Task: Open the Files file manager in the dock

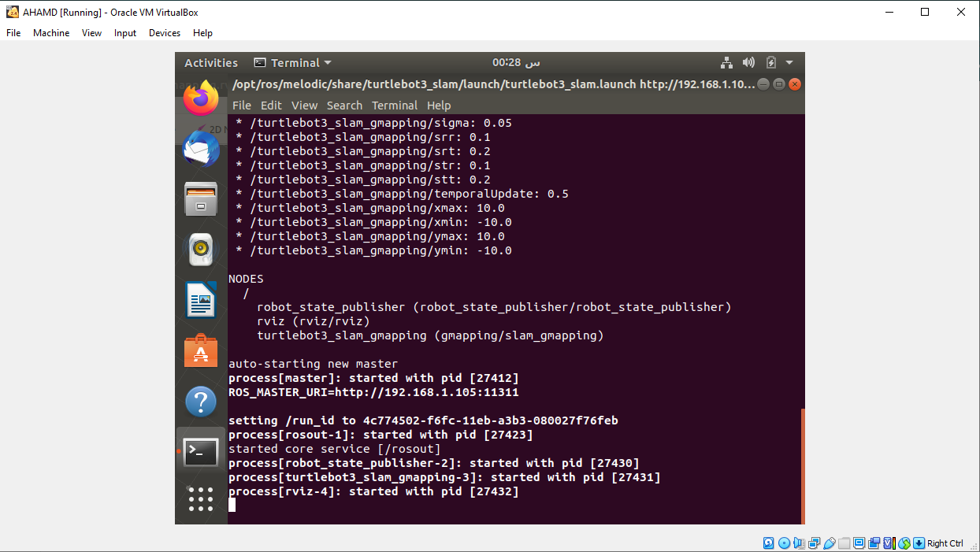Action: point(201,199)
